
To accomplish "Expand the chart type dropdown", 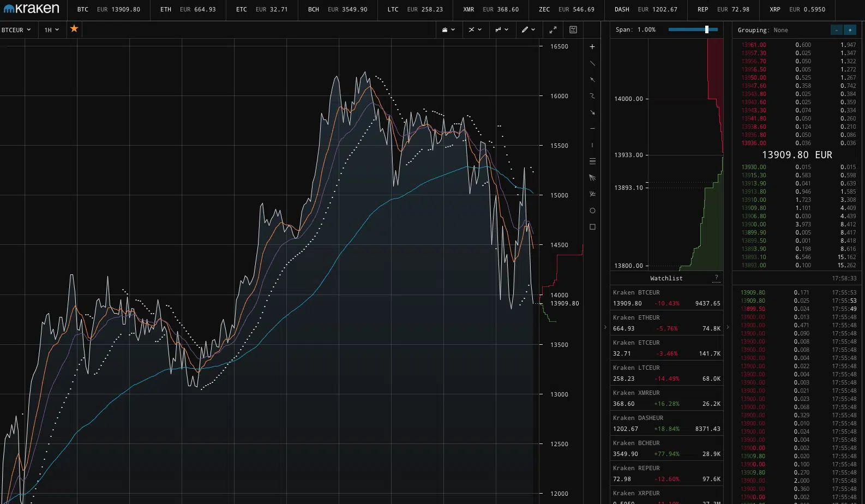I will click(448, 29).
